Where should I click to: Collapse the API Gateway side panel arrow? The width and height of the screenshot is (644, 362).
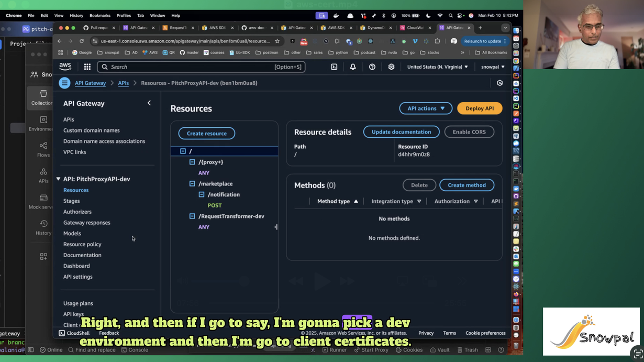point(149,103)
